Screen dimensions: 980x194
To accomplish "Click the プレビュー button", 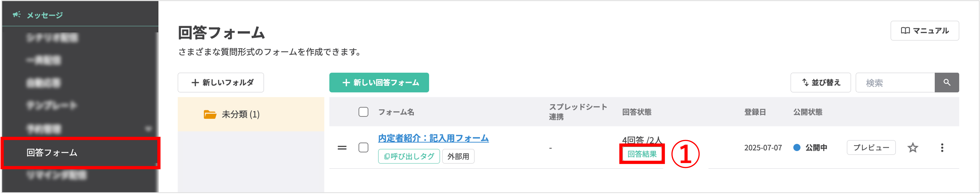I will (871, 148).
